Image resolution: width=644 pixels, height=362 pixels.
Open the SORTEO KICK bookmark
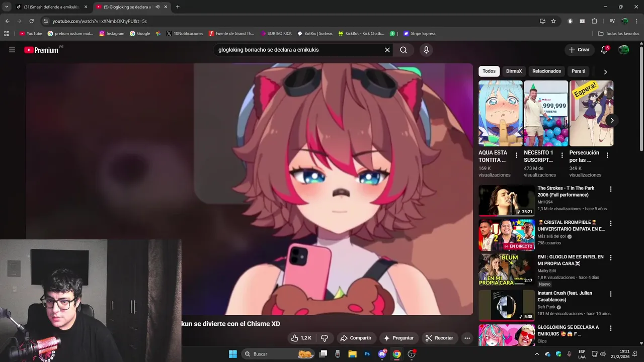(x=276, y=34)
